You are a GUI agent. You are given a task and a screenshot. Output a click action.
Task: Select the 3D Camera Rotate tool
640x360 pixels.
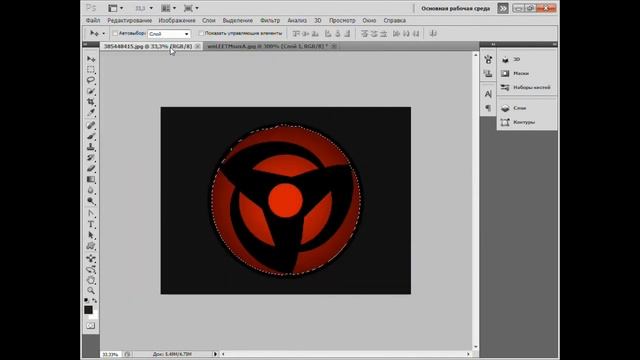pos(91,269)
